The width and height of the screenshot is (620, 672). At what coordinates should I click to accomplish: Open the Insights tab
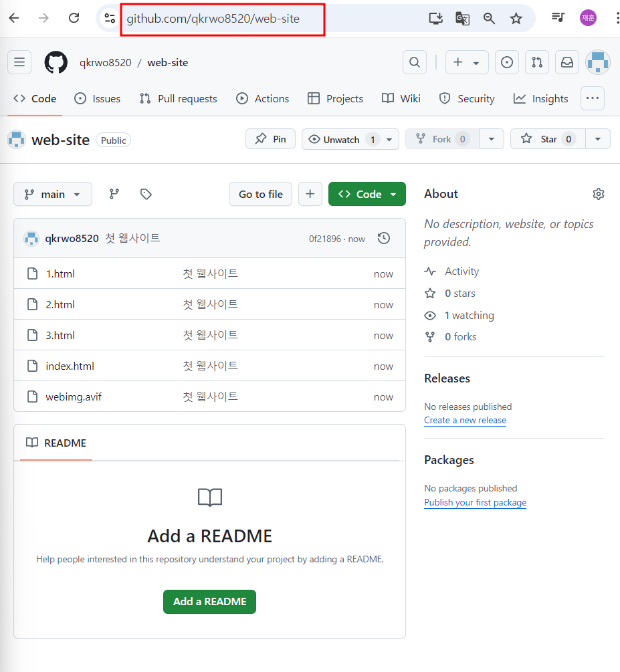coord(541,98)
